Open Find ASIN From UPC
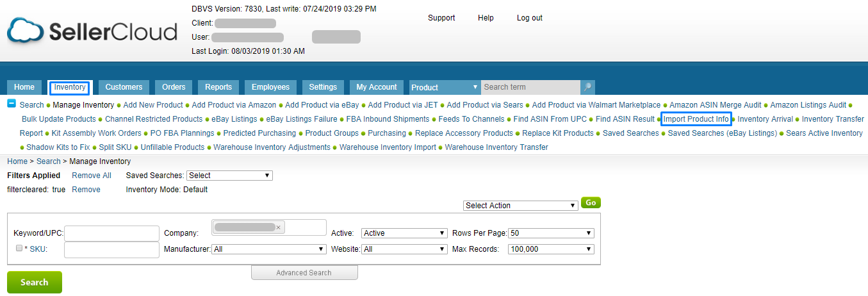 (550, 119)
